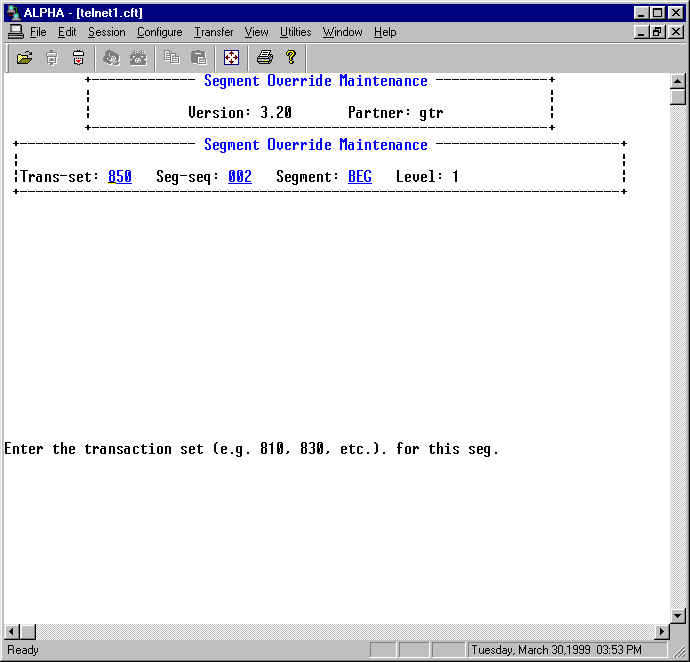This screenshot has width=690, height=662.
Task: Click the Copy icon in toolbar
Action: 172,58
